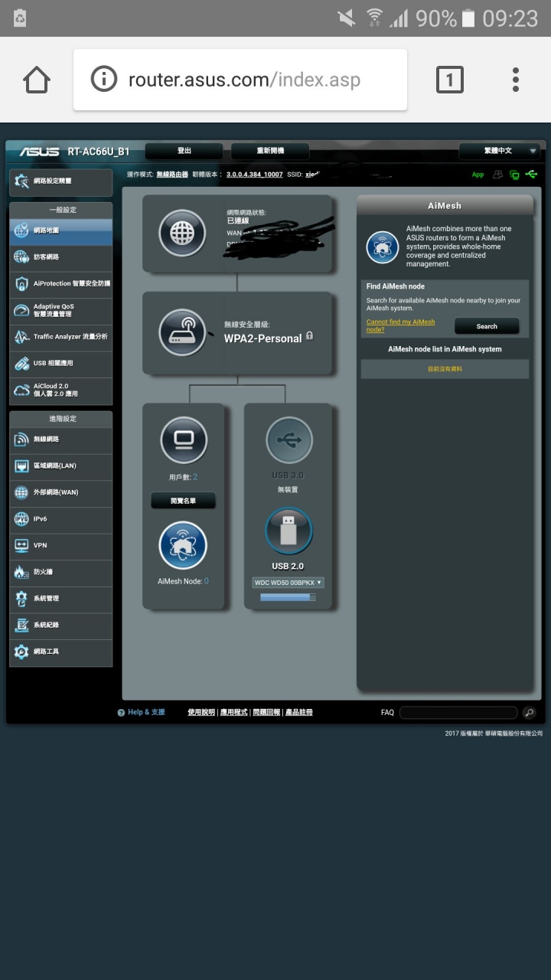551x980 pixels.
Task: Click the AiMesh Node icon in map
Action: [183, 546]
